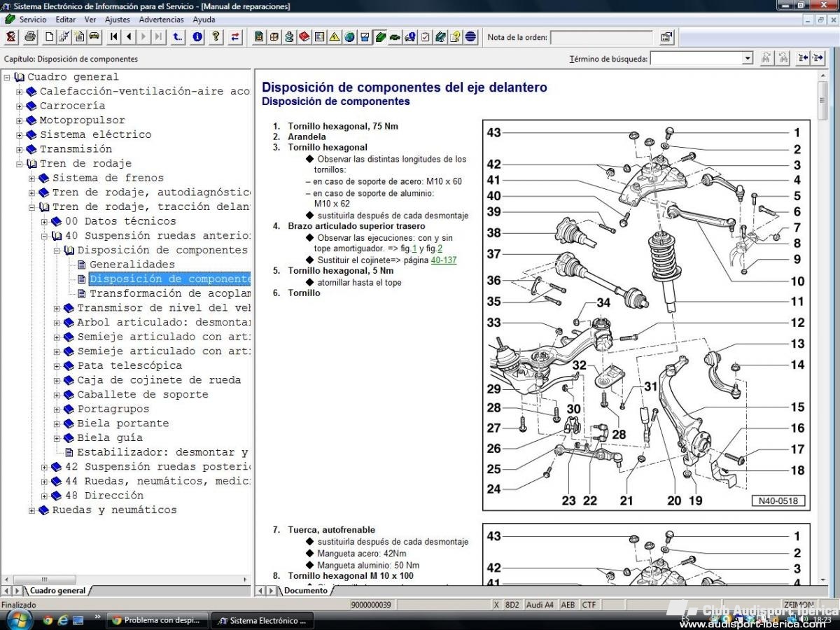The image size is (840, 630).
Task: Click the Nota de la orden field
Action: [602, 37]
